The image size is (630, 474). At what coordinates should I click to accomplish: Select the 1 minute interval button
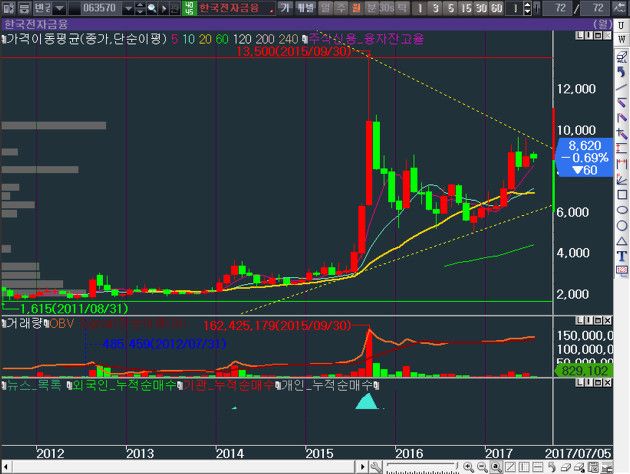pyautogui.click(x=420, y=8)
